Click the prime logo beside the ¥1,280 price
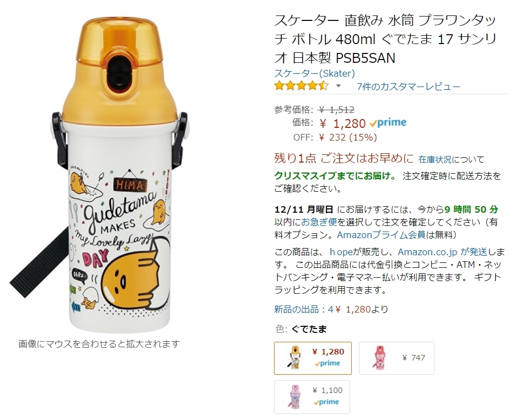515x420 pixels. [x=388, y=123]
